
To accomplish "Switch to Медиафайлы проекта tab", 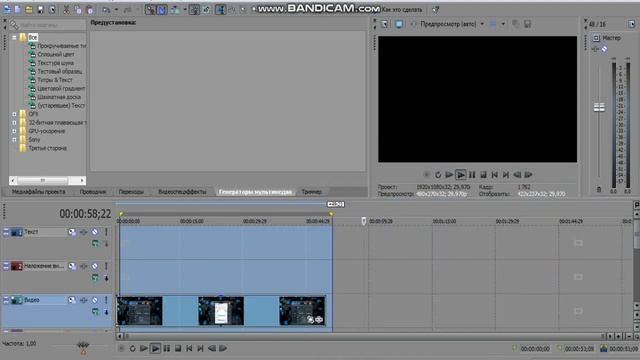I will click(38, 192).
